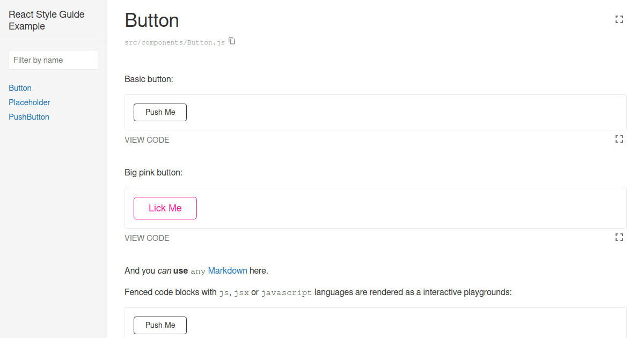Navigate to the PushButton component in sidebar
The width and height of the screenshot is (644, 338).
pyautogui.click(x=28, y=116)
